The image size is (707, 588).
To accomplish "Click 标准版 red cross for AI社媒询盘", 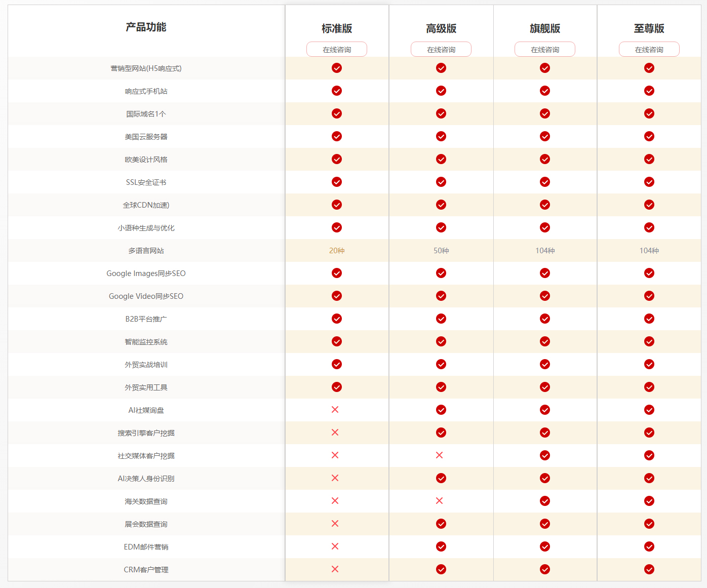I will [x=335, y=410].
